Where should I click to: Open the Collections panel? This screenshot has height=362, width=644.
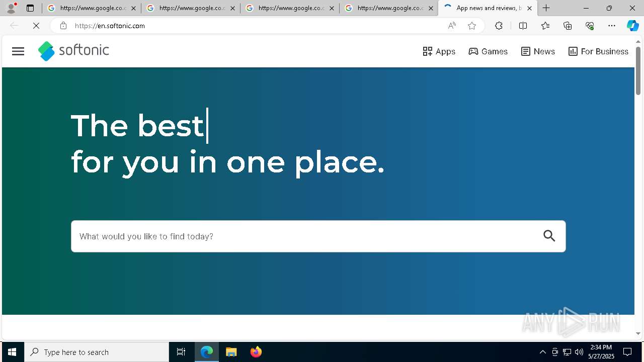coord(568,26)
